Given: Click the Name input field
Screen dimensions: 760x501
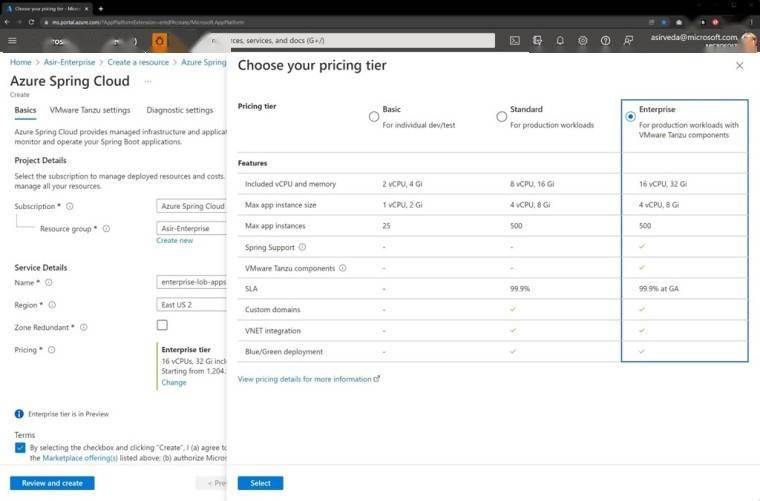Looking at the screenshot, I should pyautogui.click(x=191, y=282).
